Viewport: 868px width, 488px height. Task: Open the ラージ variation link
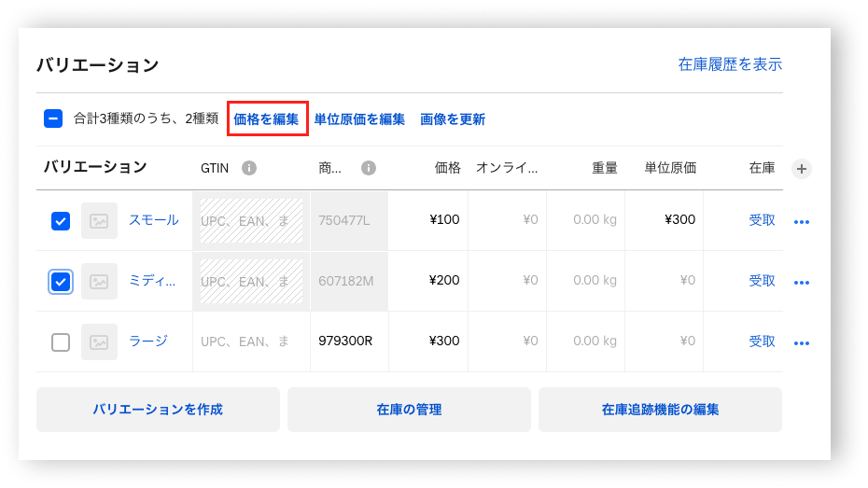pyautogui.click(x=148, y=341)
